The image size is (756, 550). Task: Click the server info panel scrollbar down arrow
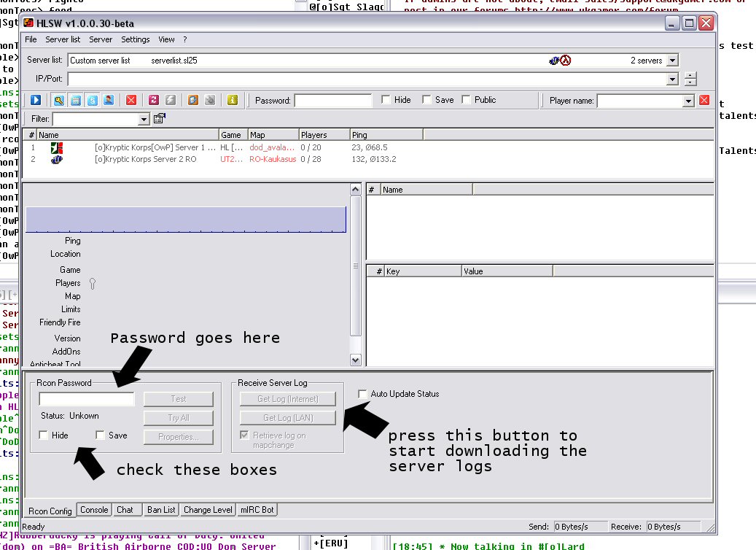click(x=356, y=359)
